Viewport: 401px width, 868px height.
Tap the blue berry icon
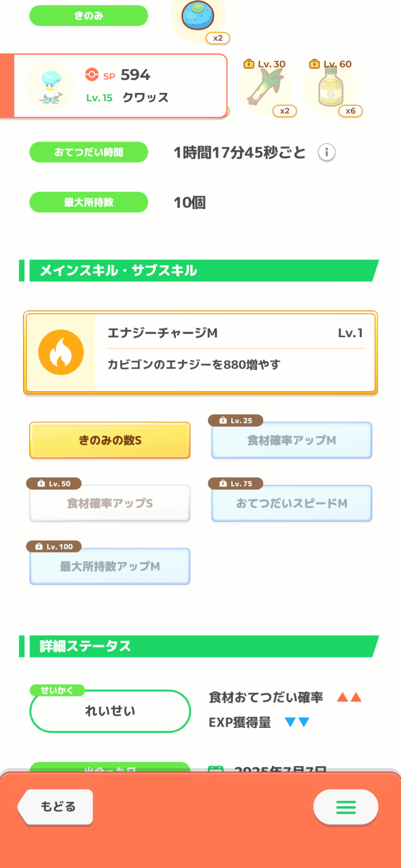pos(198,16)
